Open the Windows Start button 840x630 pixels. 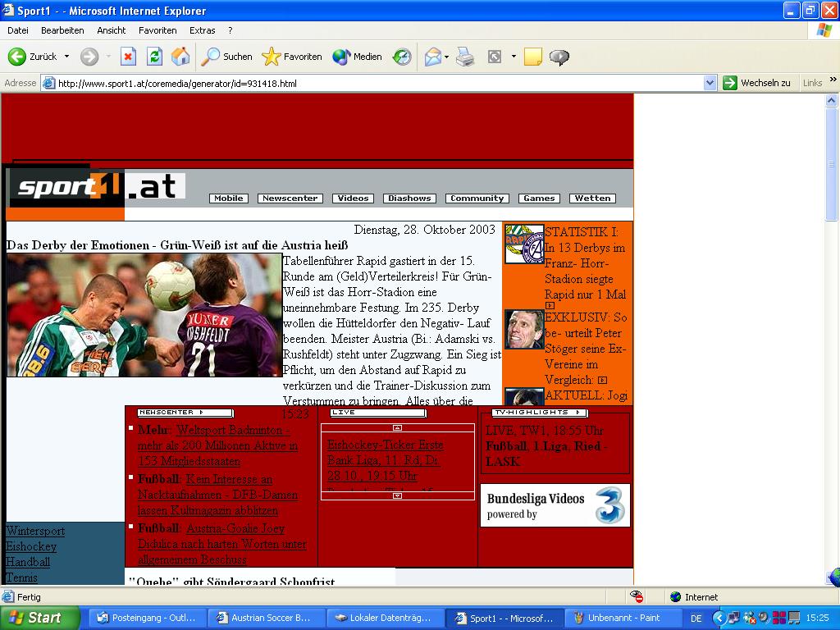(x=39, y=618)
